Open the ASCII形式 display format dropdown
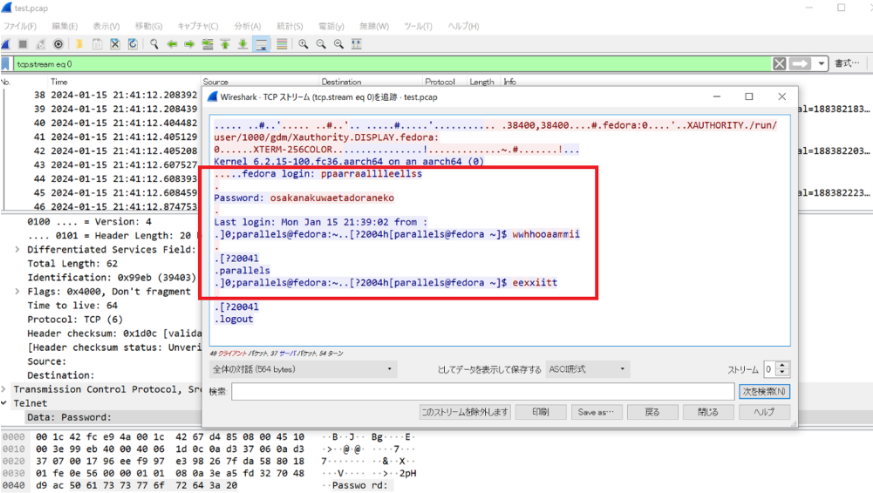The image size is (873, 493). (x=588, y=369)
